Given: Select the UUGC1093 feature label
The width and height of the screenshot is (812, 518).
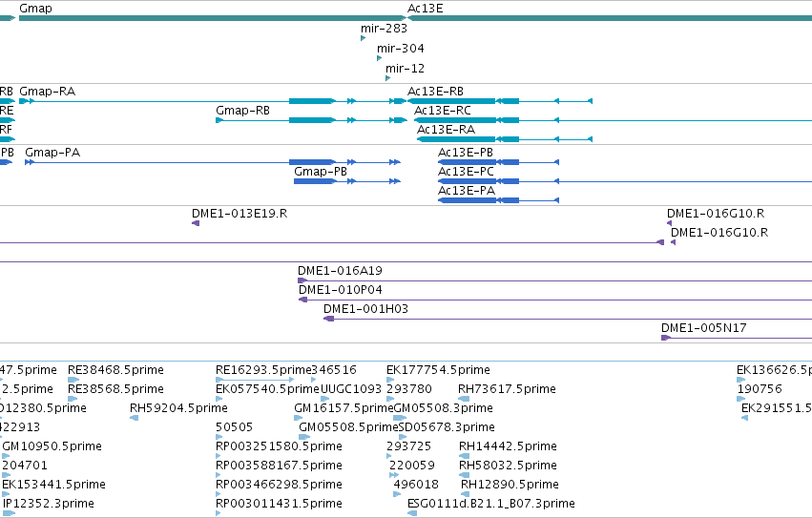Looking at the screenshot, I should click(x=351, y=389).
